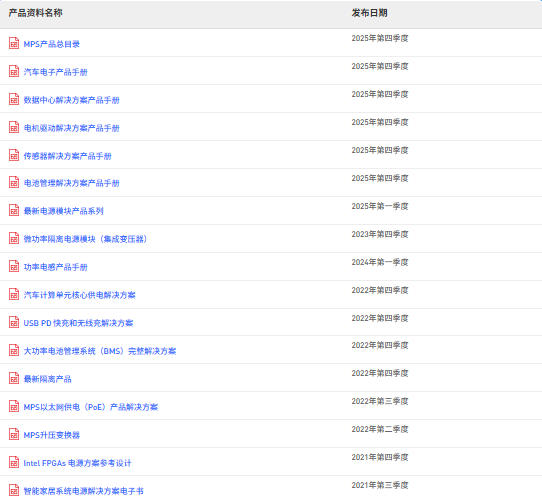Viewport: 542px width, 503px height.
Task: Click 2021年第三季度 date cell
Action: click(x=380, y=485)
